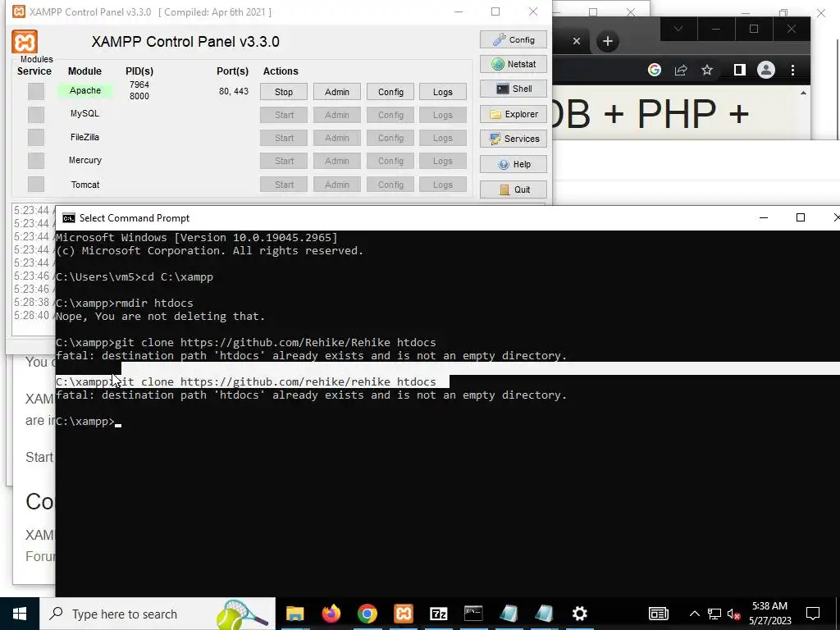Open MySQL Config menu
The width and height of the screenshot is (840, 630).
(x=390, y=115)
